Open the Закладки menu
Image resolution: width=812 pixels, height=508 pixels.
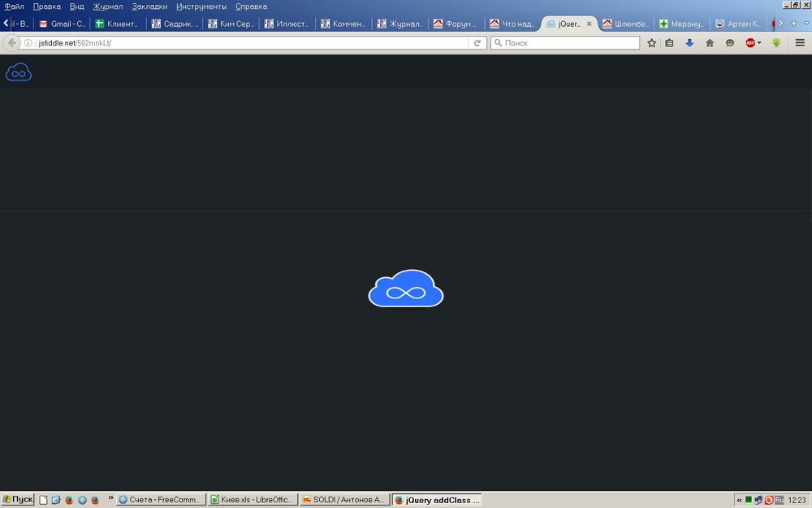point(149,7)
